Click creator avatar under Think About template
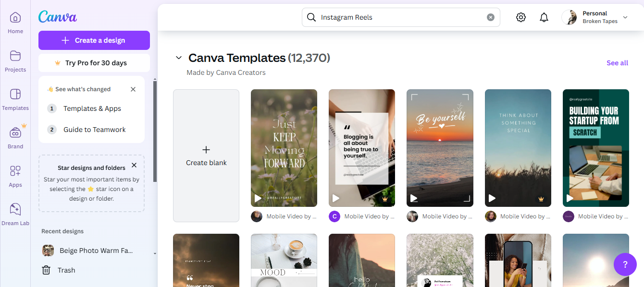Viewport: 644px width, 287px height. 490,216
